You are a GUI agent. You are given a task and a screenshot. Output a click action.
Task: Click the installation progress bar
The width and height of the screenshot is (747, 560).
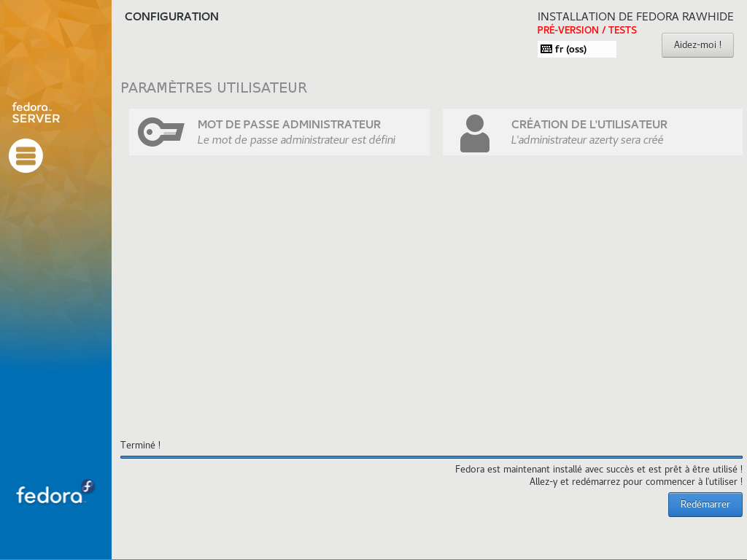tap(431, 457)
